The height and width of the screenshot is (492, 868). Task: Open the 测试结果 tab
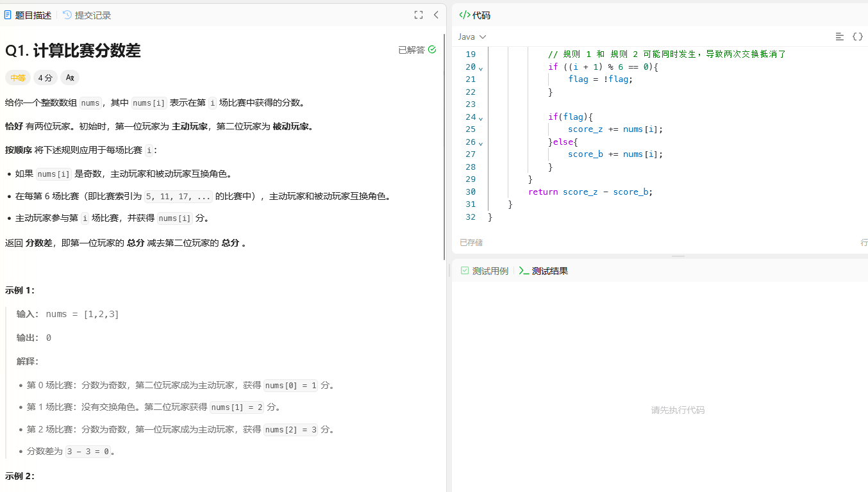coord(544,271)
